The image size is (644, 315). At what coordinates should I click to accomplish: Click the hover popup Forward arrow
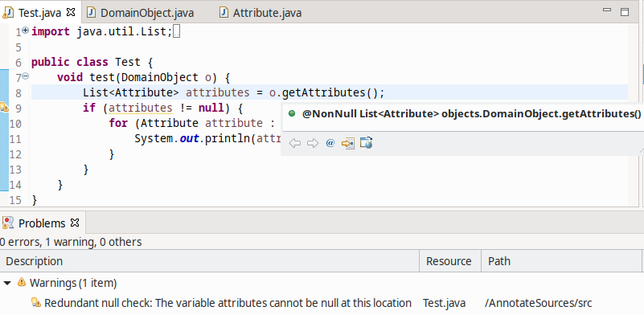point(313,143)
